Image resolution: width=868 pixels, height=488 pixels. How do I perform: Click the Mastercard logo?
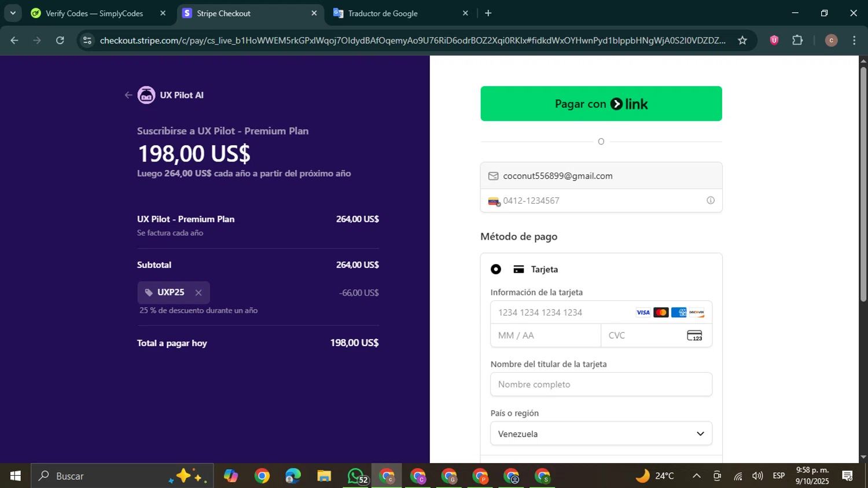[x=661, y=313]
